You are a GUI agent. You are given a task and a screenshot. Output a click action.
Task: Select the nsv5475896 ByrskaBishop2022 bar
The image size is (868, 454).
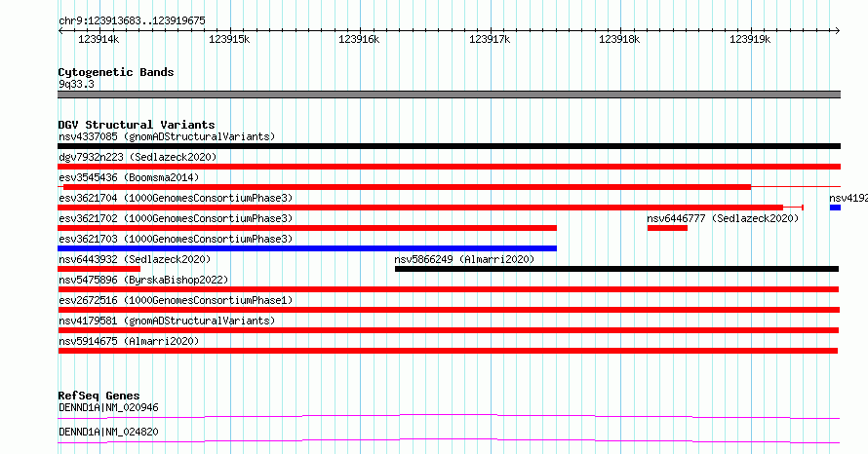449,289
